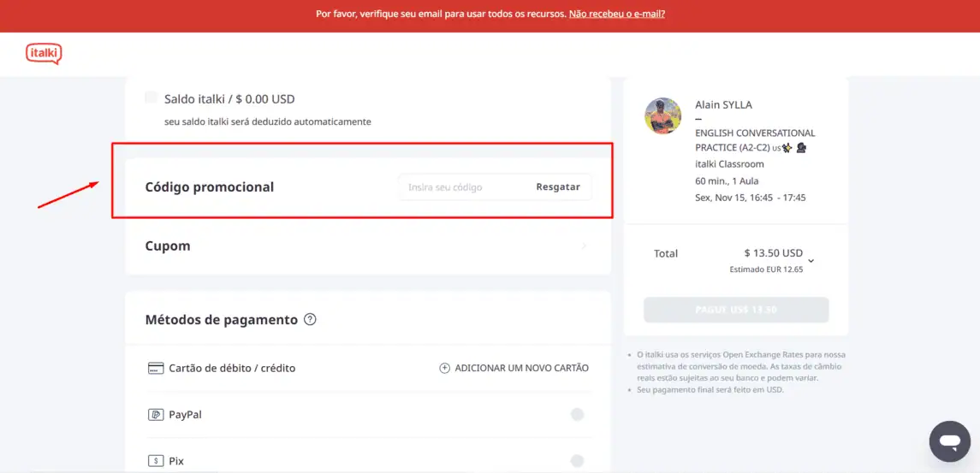Viewport: 980px width, 473px height.
Task: Click 'Saldo italki / $ 0.00 USD' label
Action: [x=229, y=98]
